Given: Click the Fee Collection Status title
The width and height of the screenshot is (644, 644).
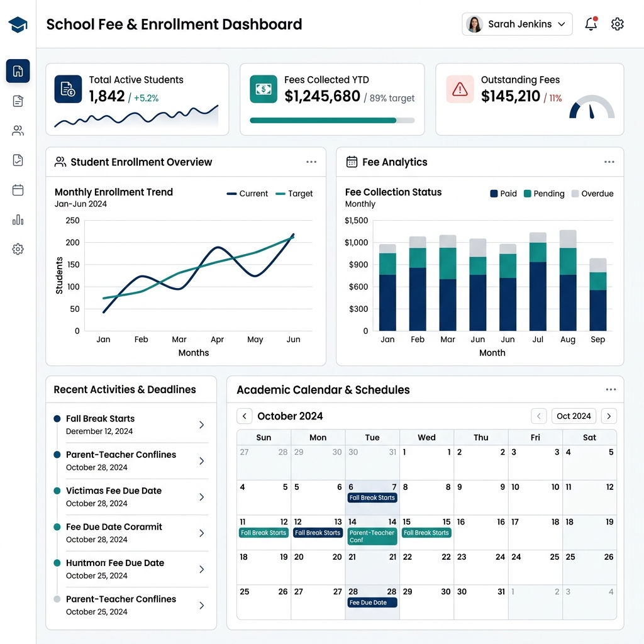Looking at the screenshot, I should coord(394,192).
